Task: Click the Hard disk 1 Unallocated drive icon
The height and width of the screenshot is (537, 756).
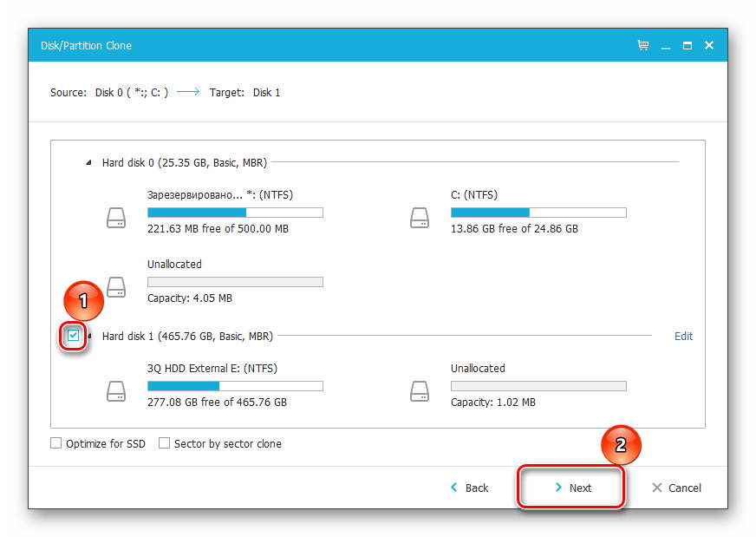Action: click(x=420, y=390)
